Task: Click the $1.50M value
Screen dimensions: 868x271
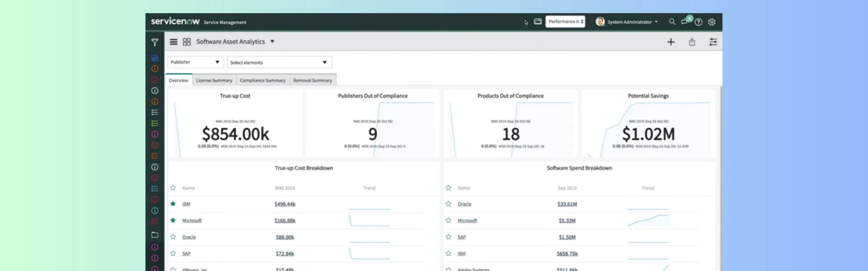Action: pyautogui.click(x=567, y=237)
